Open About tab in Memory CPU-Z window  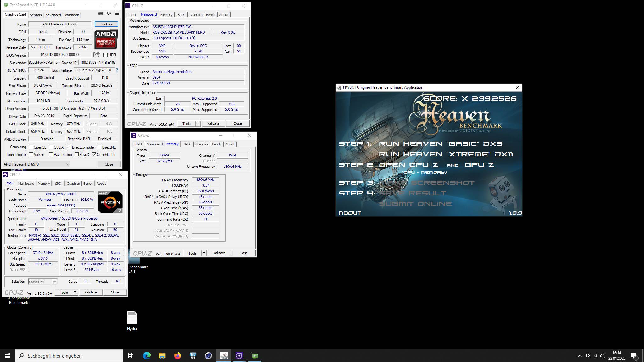tap(230, 144)
